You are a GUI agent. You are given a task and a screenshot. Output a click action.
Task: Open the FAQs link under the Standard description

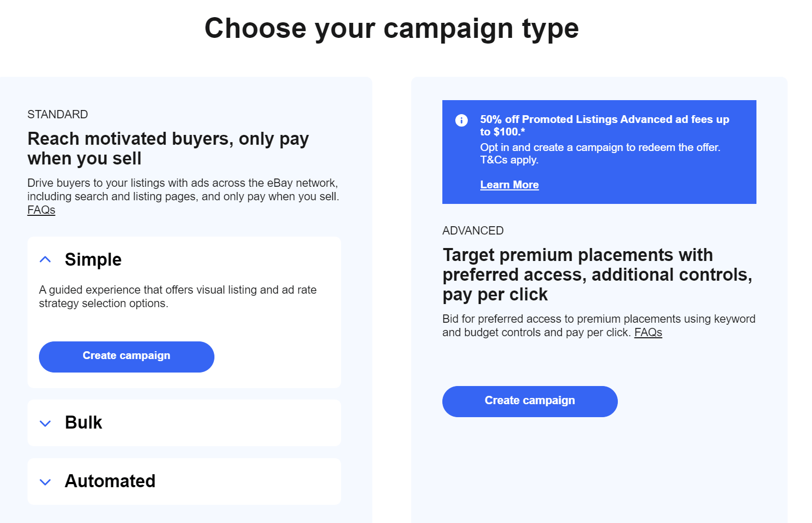coord(40,210)
